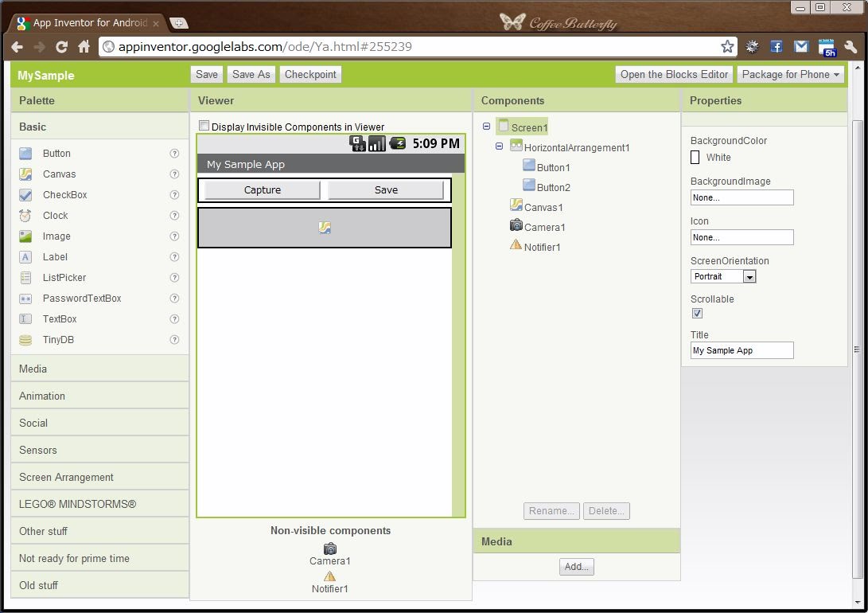Open the Screen Arrangement palette section
Viewport: 868px width, 613px height.
(x=66, y=477)
